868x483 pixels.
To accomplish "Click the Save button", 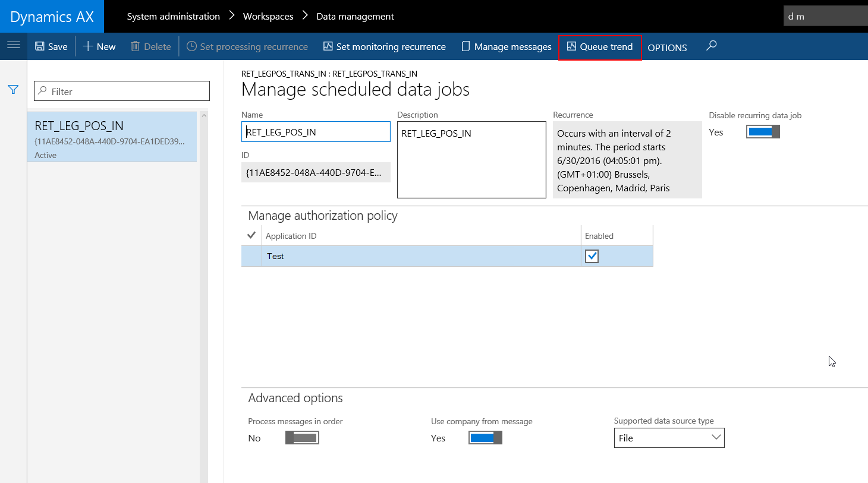I will tap(51, 46).
